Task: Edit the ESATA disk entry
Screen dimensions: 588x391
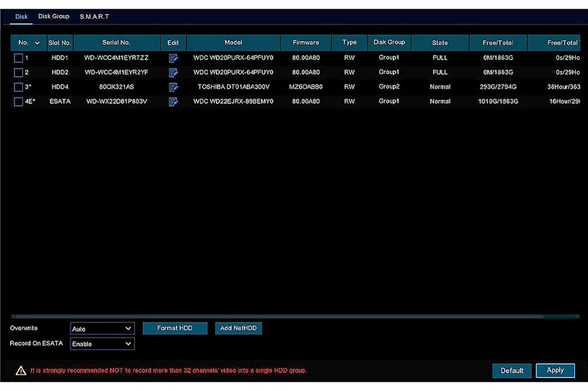Action: point(173,102)
